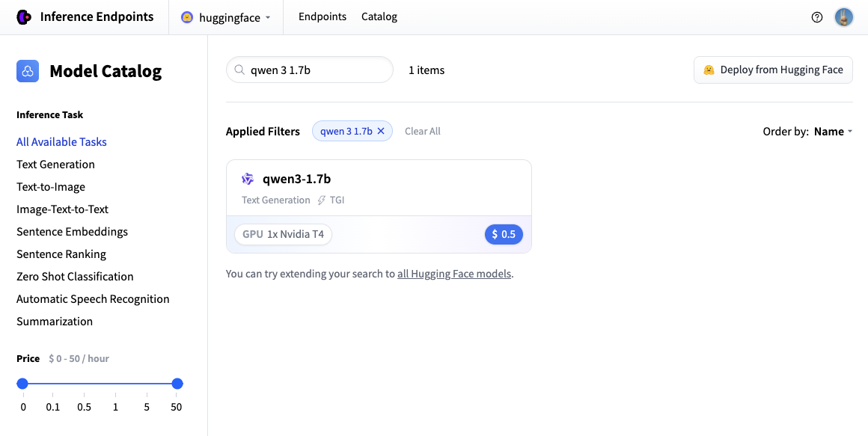868x436 pixels.
Task: Click the 'Inference Task' heading
Action: tap(50, 115)
